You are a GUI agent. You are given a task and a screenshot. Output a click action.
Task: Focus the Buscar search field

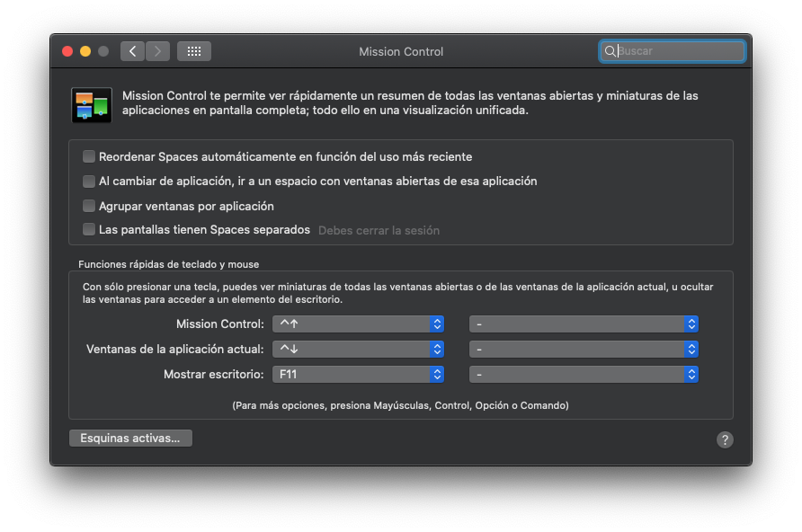click(x=673, y=51)
